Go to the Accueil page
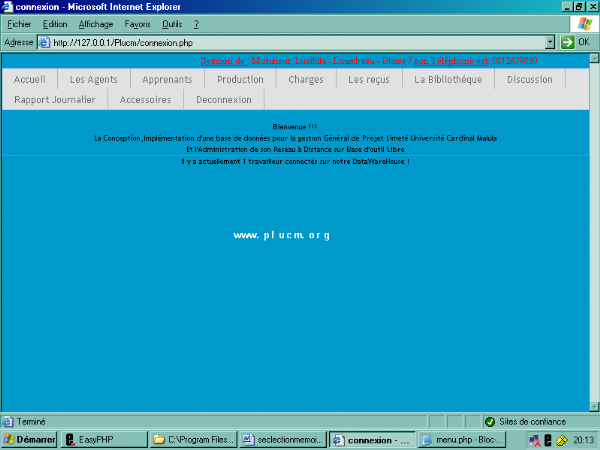The width and height of the screenshot is (600, 450). 29,79
